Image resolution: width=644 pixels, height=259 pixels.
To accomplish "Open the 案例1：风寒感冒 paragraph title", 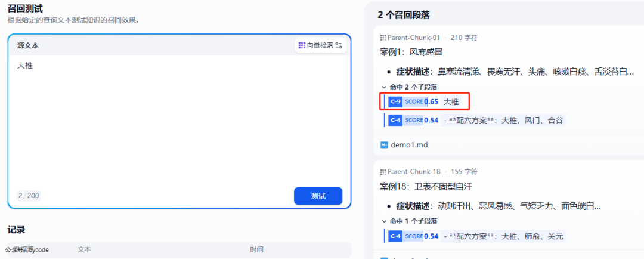I will pyautogui.click(x=411, y=52).
